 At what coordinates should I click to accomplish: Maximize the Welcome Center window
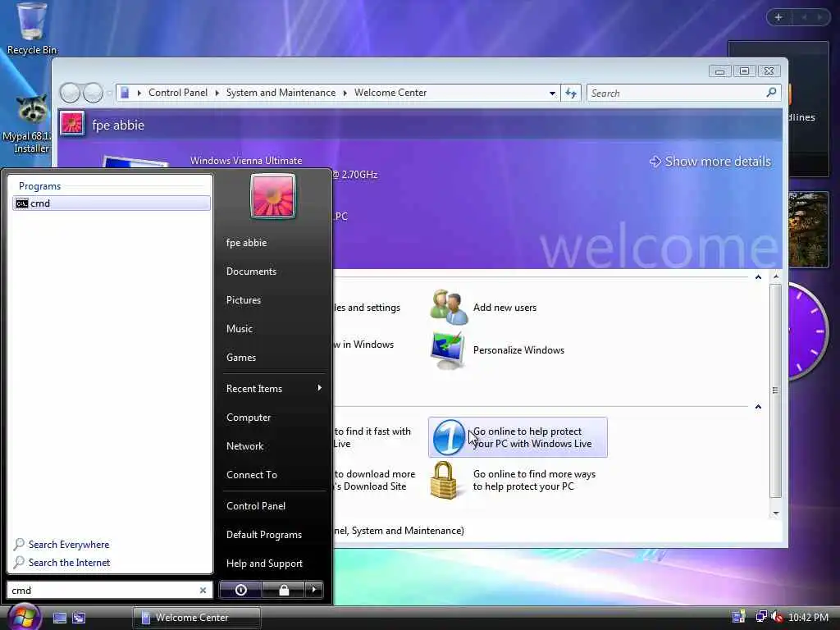point(744,71)
